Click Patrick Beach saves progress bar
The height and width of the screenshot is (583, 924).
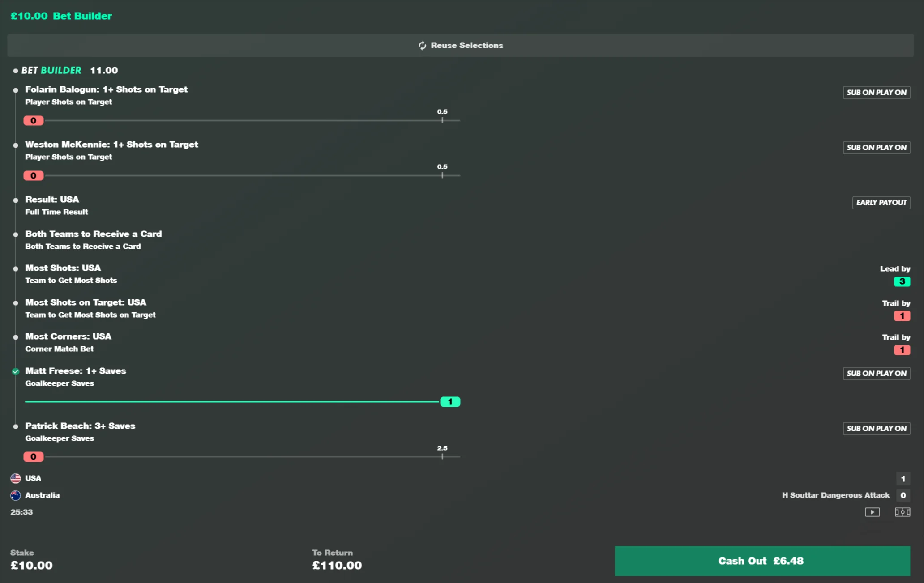pyautogui.click(x=242, y=457)
